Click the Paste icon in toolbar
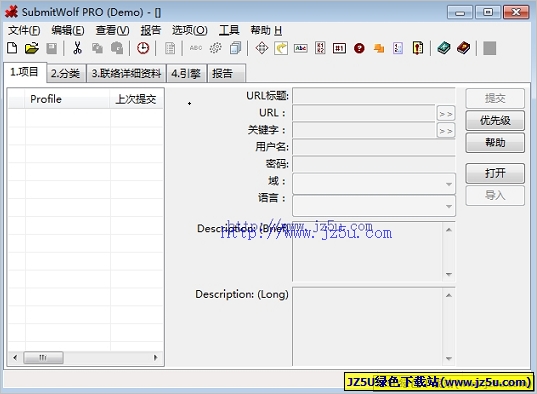The height and width of the screenshot is (394, 537). click(x=117, y=48)
